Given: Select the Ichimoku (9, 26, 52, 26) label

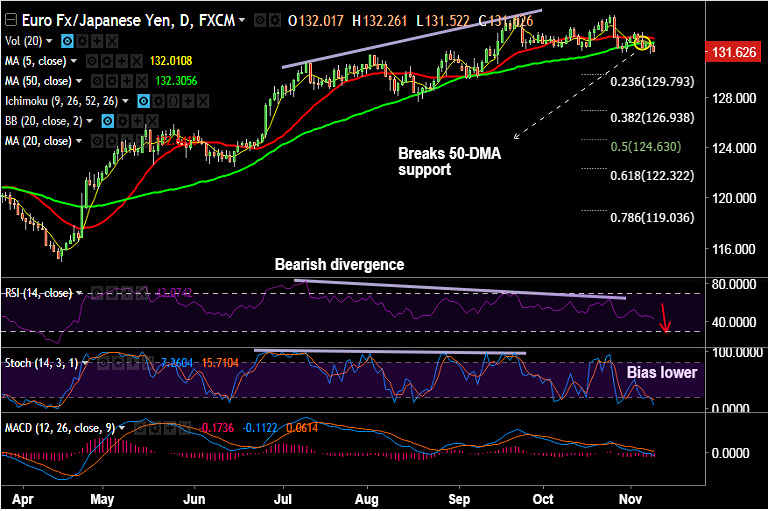Looking at the screenshot, I should pos(62,101).
